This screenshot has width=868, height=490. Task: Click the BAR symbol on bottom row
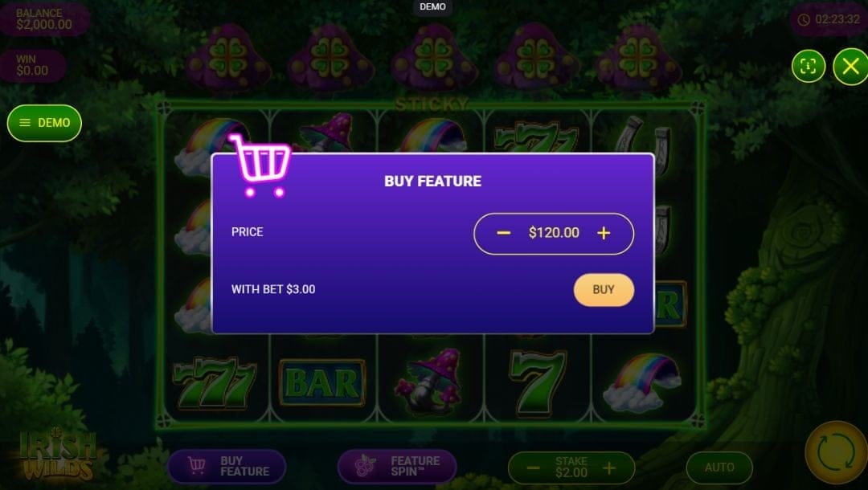tap(322, 382)
